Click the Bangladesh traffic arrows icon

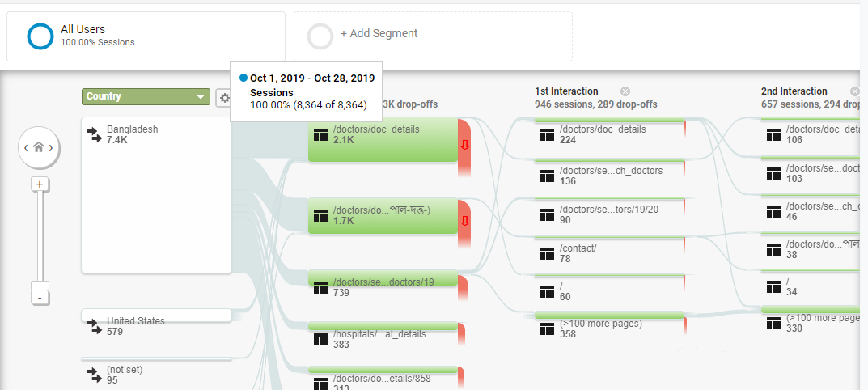[x=94, y=134]
